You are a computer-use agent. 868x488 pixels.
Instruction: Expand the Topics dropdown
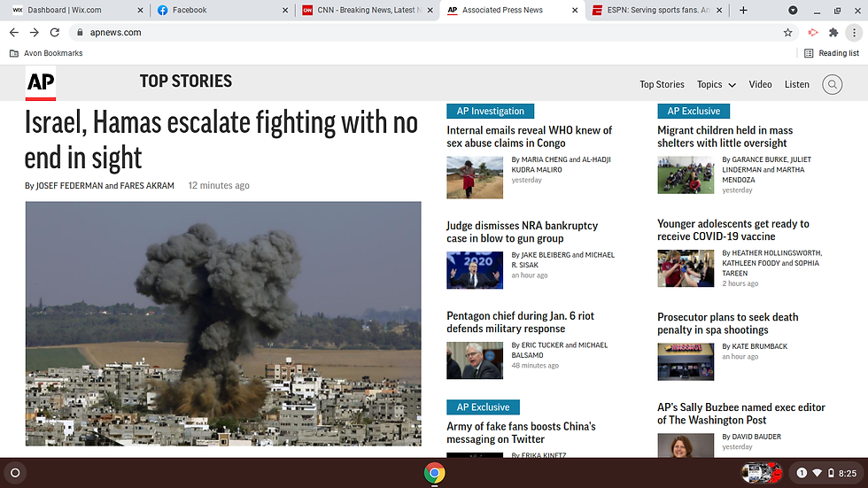coord(717,85)
